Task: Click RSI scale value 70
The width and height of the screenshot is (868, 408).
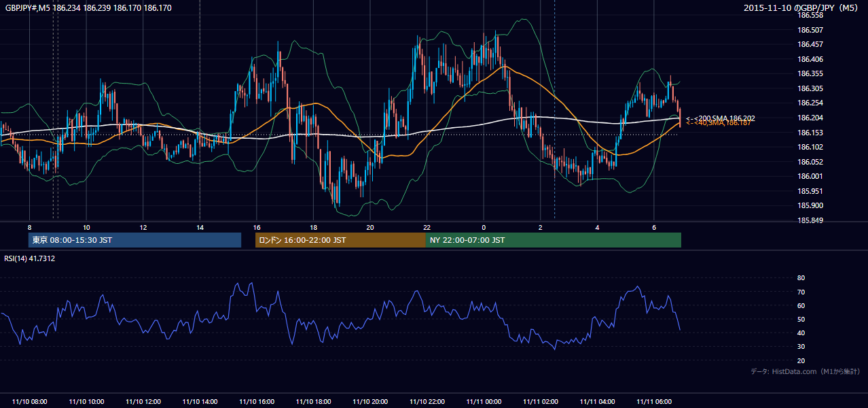Action: pyautogui.click(x=801, y=292)
